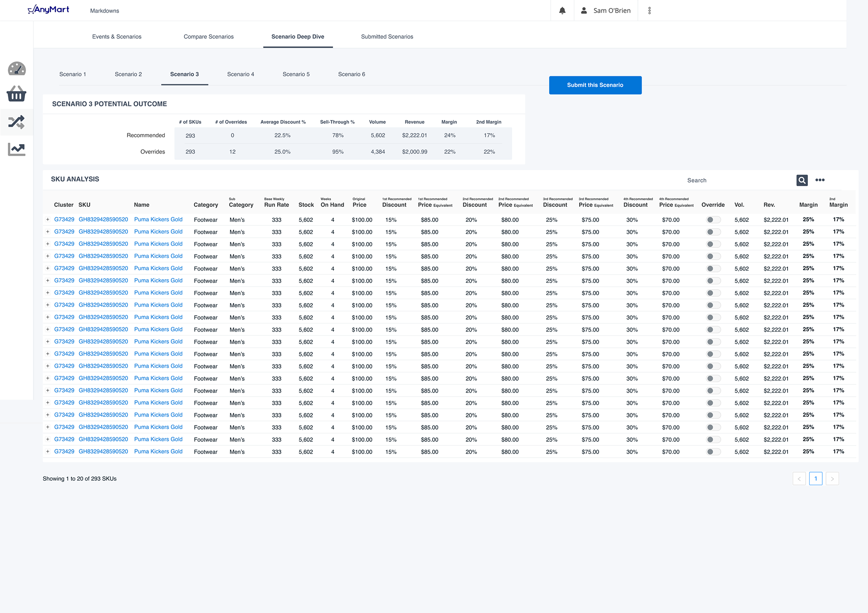Viewport: 868px width, 613px height.
Task: Switch to Compare Scenarios tab
Action: point(208,37)
